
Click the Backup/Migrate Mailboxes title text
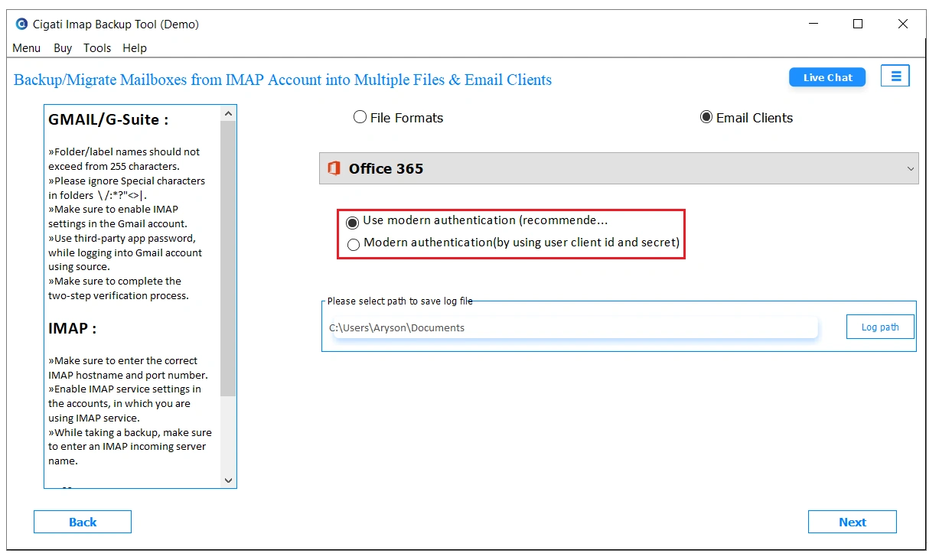click(x=282, y=80)
